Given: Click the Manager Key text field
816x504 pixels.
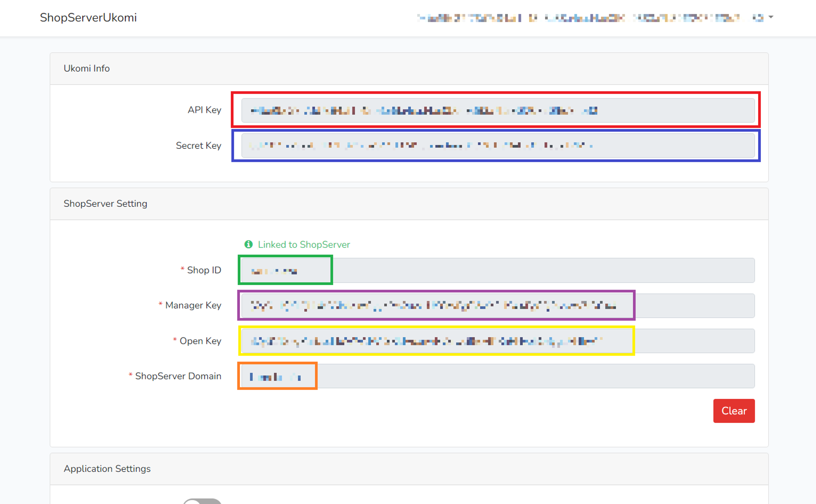Looking at the screenshot, I should tap(498, 305).
